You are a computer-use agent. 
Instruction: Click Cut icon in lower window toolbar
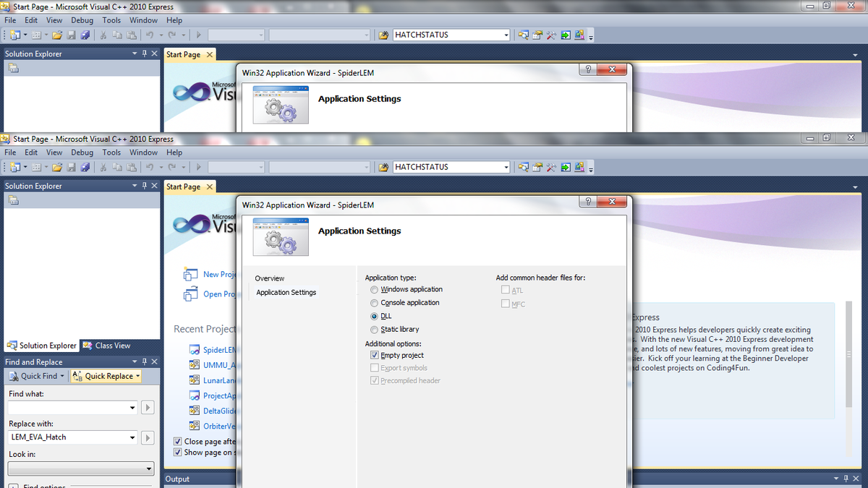(x=104, y=167)
